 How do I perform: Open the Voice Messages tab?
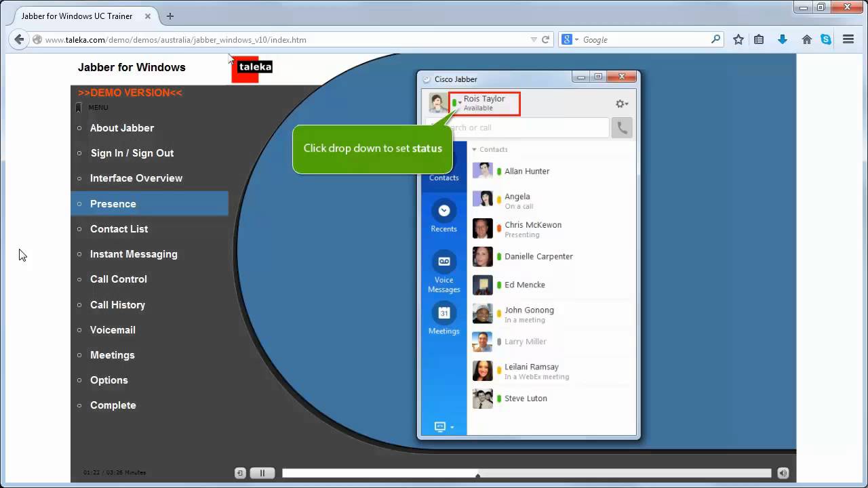443,272
